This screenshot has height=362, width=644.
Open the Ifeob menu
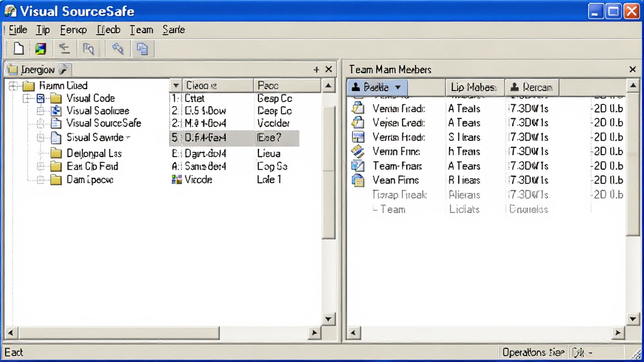click(108, 30)
